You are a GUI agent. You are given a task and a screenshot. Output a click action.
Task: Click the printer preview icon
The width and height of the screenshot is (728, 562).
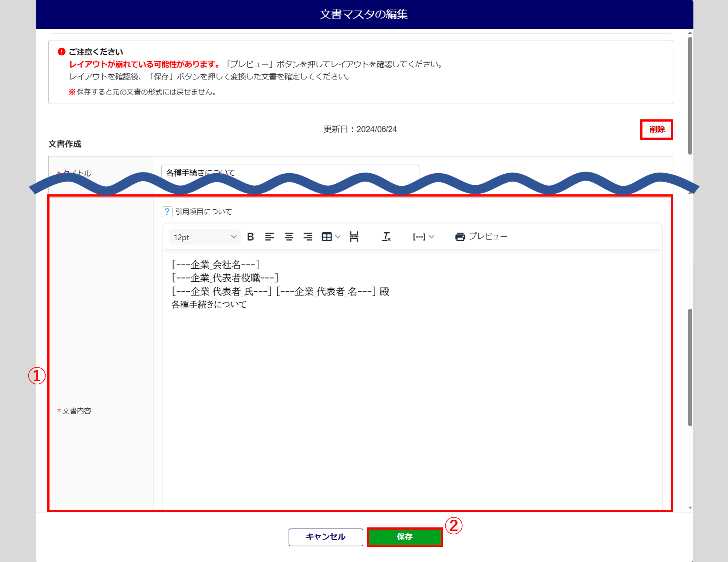(x=460, y=237)
